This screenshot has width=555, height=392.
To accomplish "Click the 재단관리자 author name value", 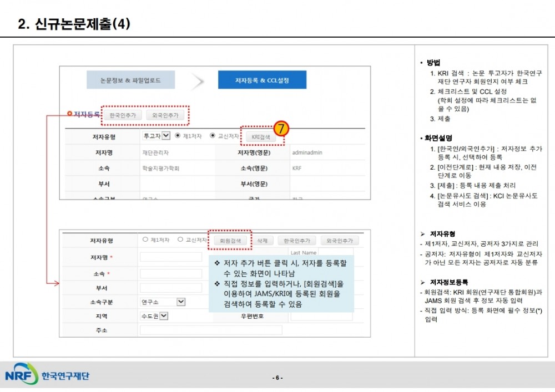I will pos(155,152).
